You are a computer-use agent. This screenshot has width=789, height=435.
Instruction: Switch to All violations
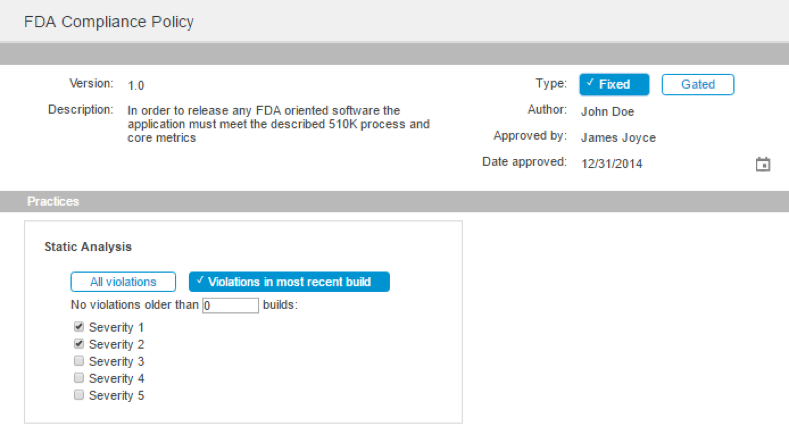click(x=123, y=282)
